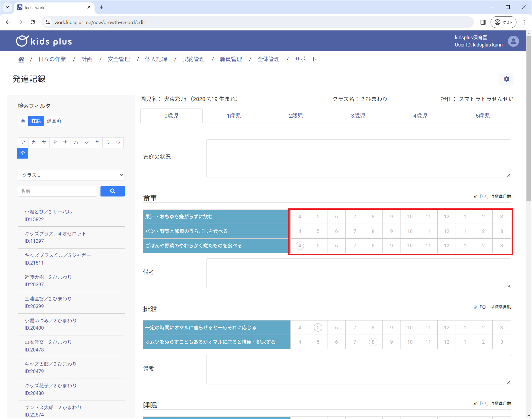Open the 個人記録 menu
This screenshot has height=419, width=532.
tap(156, 59)
